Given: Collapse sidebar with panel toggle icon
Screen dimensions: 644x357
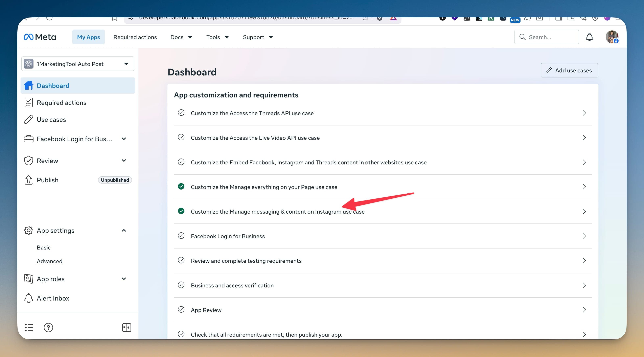Looking at the screenshot, I should coord(126,328).
